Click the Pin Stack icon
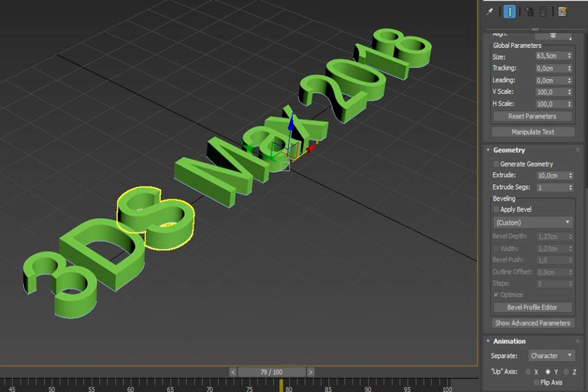The image size is (588, 392). [x=490, y=12]
